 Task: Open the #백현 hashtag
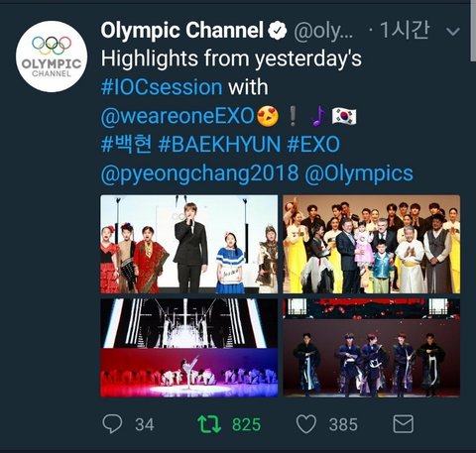pos(127,145)
